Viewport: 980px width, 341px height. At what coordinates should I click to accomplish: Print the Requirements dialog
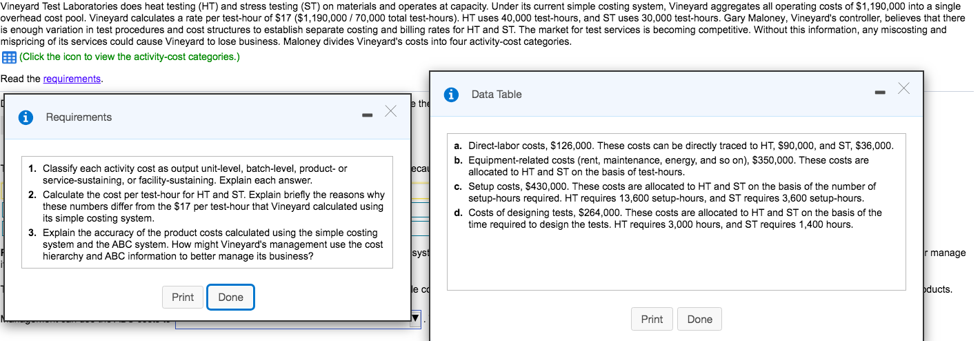pyautogui.click(x=183, y=298)
